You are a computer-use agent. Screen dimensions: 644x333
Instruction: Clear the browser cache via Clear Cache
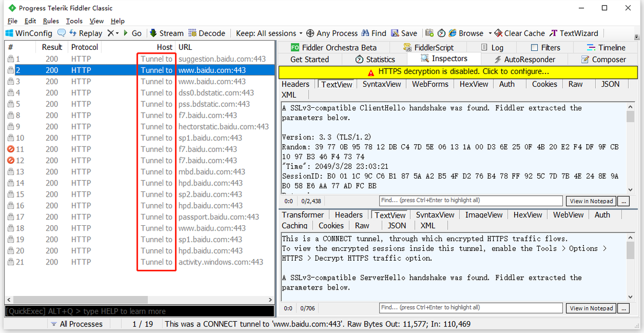pos(519,33)
